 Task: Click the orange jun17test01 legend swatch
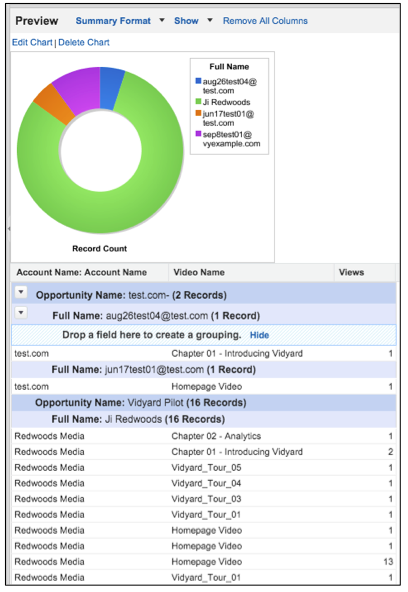199,113
